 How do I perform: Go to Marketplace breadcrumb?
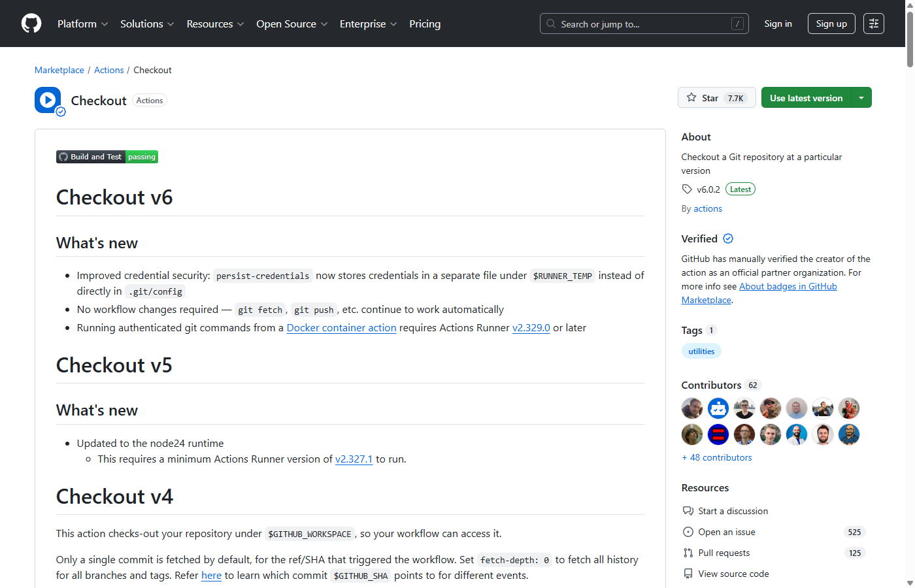point(59,70)
